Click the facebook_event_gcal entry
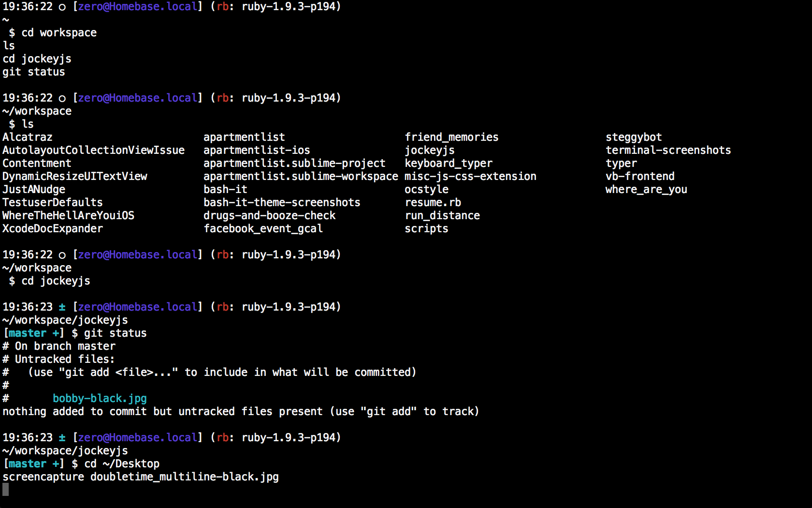 [x=263, y=229]
